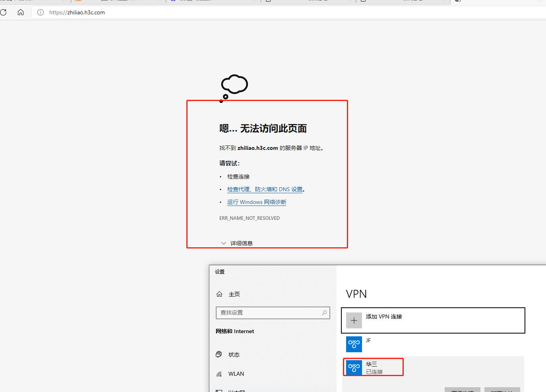Image resolution: width=546 pixels, height=392 pixels.
Task: Expand the 详细信息 section
Action: click(x=237, y=243)
